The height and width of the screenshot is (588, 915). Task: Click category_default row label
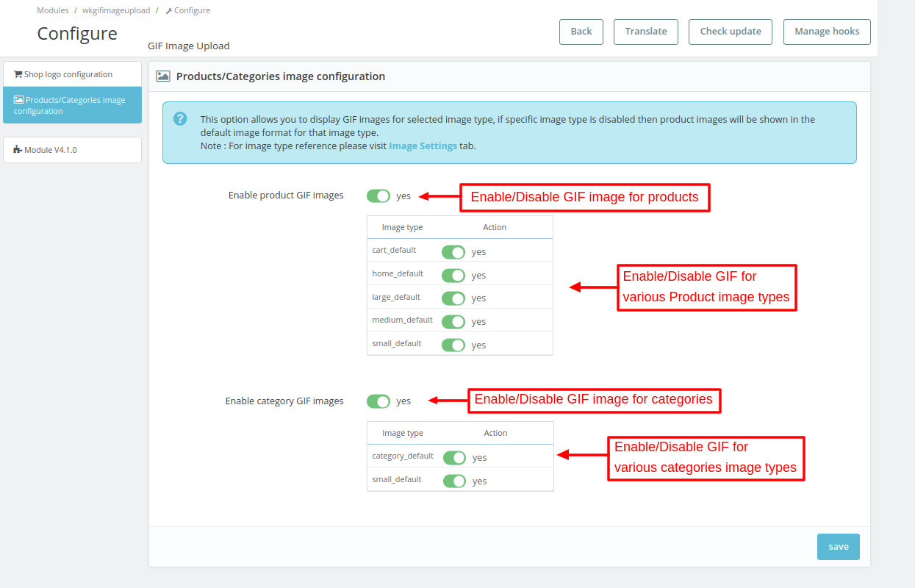pos(403,456)
